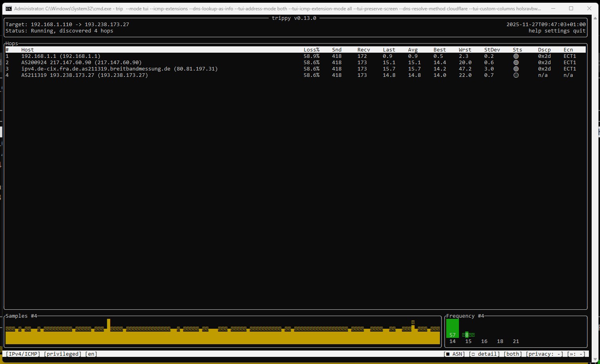Click the 'Recv' column header
This screenshot has width=600, height=364.
click(x=364, y=50)
